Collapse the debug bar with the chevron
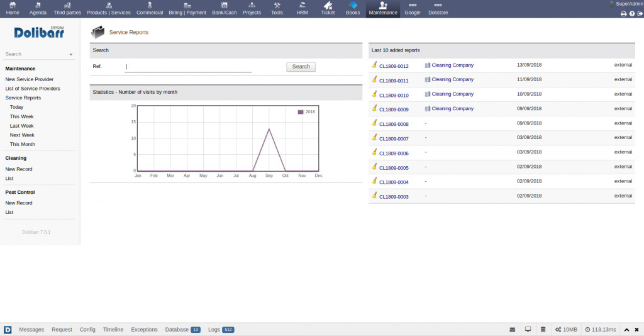Viewport: 644px width, 336px height. 626,330
